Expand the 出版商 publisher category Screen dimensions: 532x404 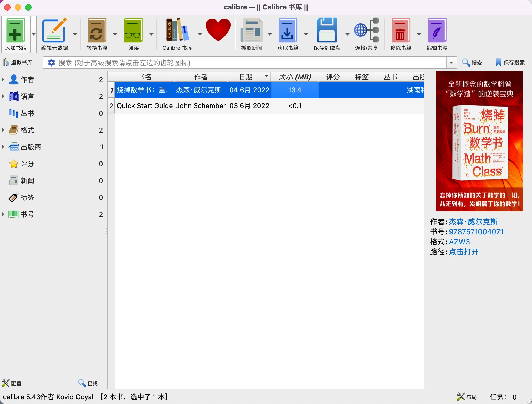[3, 147]
